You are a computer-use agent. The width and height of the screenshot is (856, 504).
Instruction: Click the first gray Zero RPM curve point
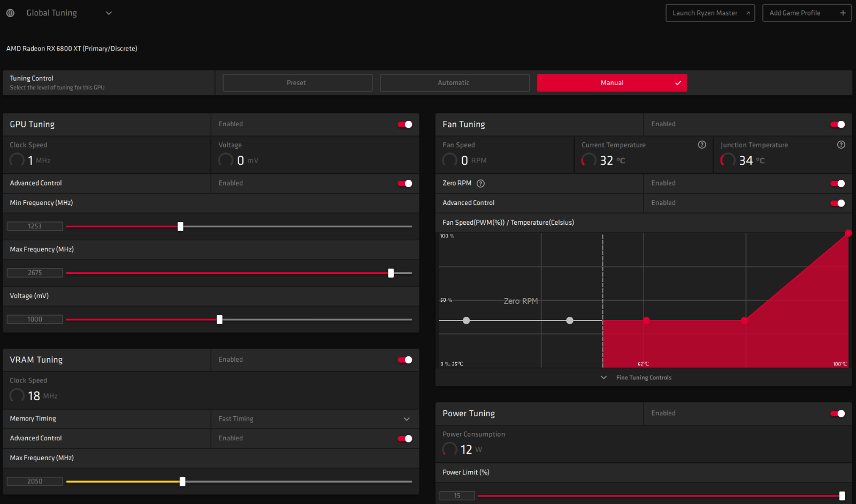pos(466,320)
